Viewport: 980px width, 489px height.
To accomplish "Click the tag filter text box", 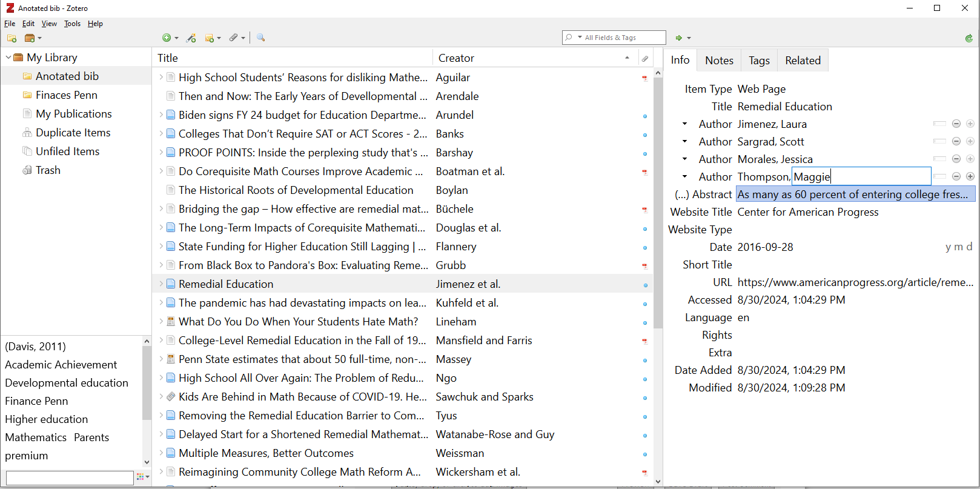I will [x=70, y=477].
